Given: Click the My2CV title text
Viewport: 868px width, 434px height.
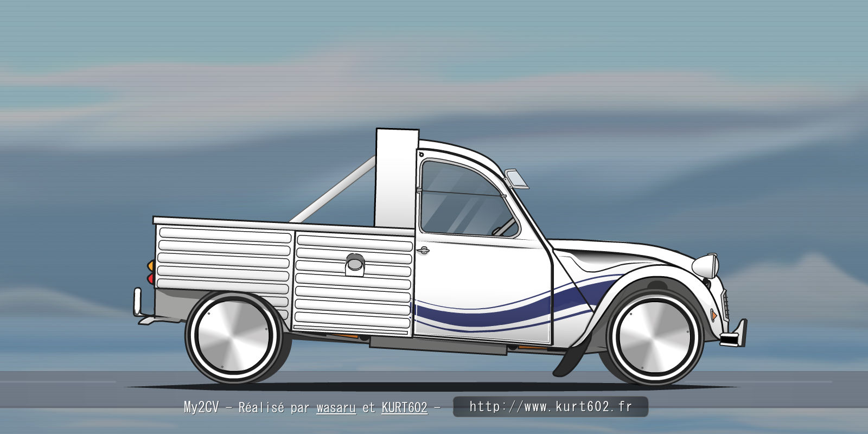Looking at the screenshot, I should pos(201,407).
